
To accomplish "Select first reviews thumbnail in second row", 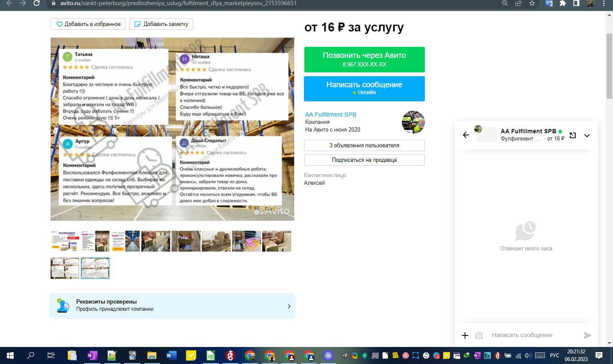I will 65,268.
